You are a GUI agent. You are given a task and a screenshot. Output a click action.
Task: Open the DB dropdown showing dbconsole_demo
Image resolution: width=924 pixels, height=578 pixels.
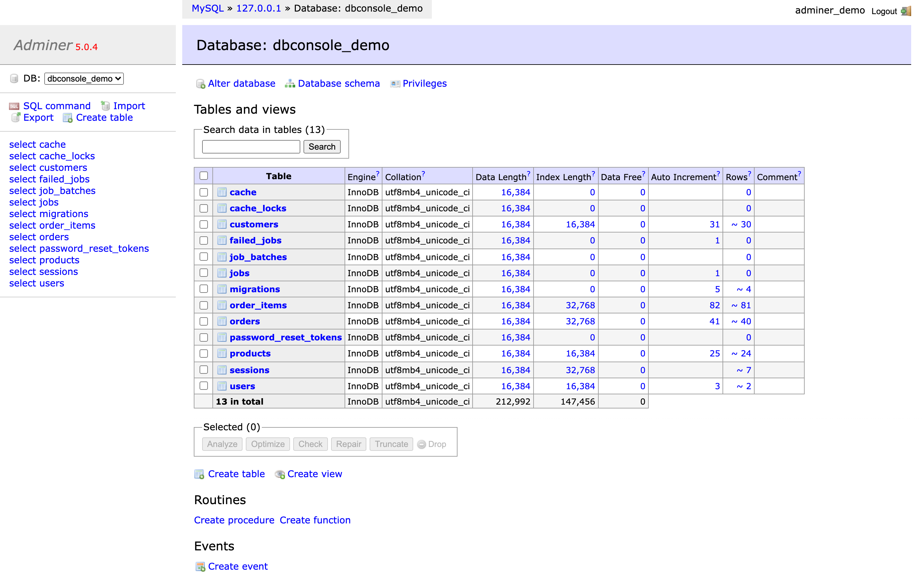click(84, 79)
